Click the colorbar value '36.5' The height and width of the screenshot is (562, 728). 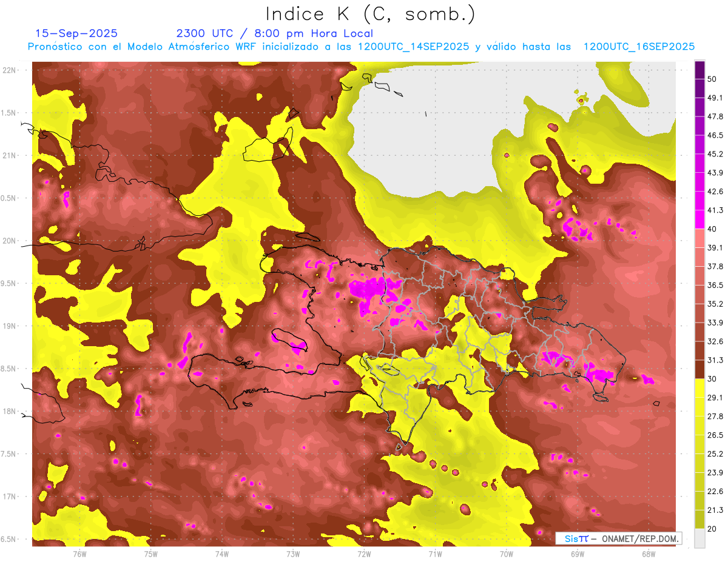[x=715, y=285]
